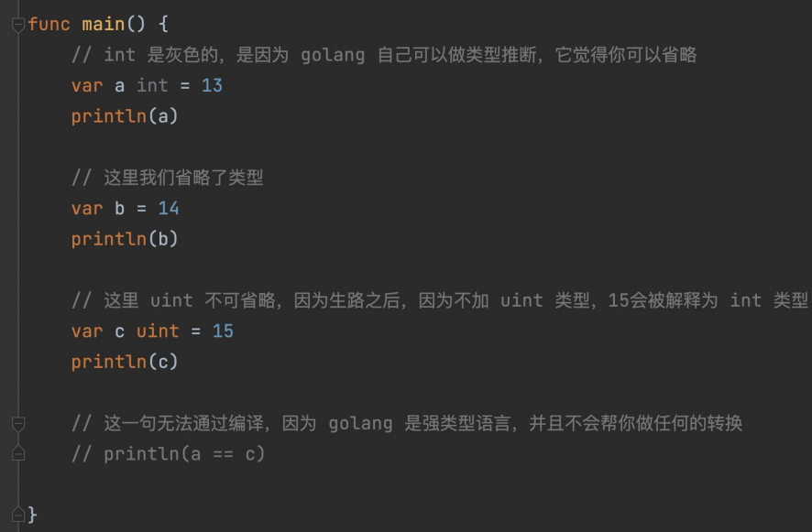Place the cursor on the number 13

coord(212,85)
